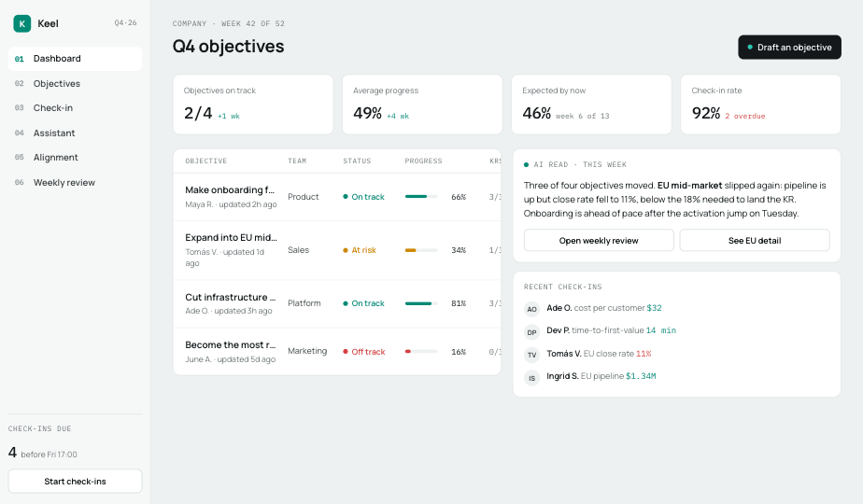Click the Platform team cell
863x504 pixels.
point(304,303)
